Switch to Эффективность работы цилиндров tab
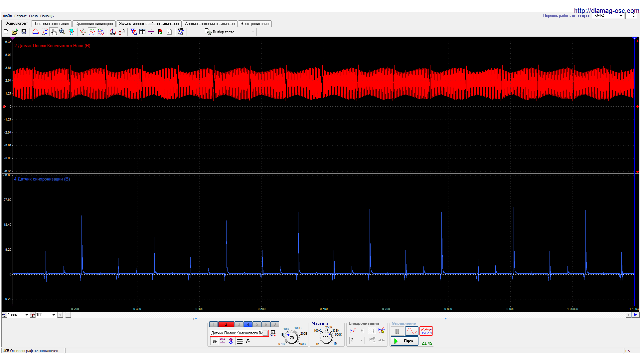Screen dimensions: 644x355 click(x=149, y=24)
